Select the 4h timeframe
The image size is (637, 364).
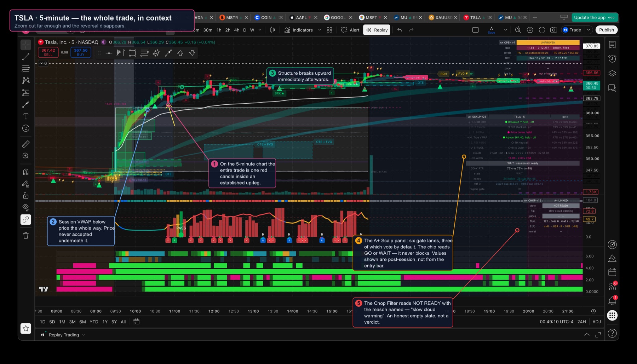pyautogui.click(x=237, y=30)
